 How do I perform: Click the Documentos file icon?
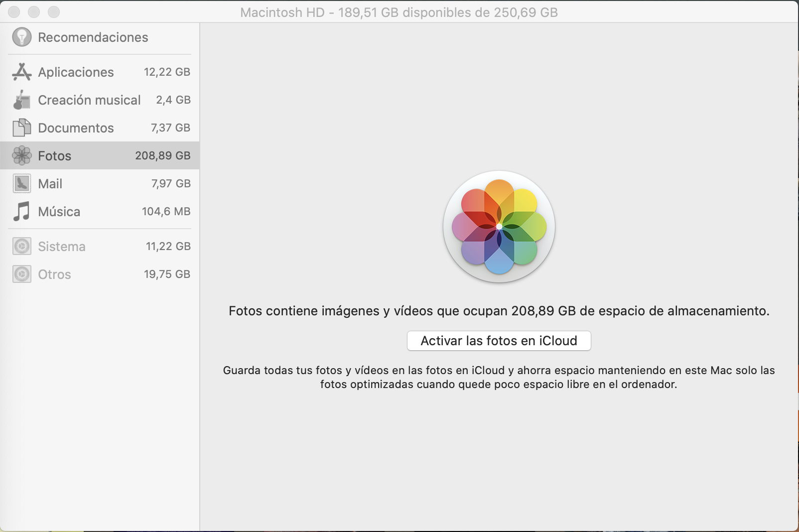tap(22, 128)
